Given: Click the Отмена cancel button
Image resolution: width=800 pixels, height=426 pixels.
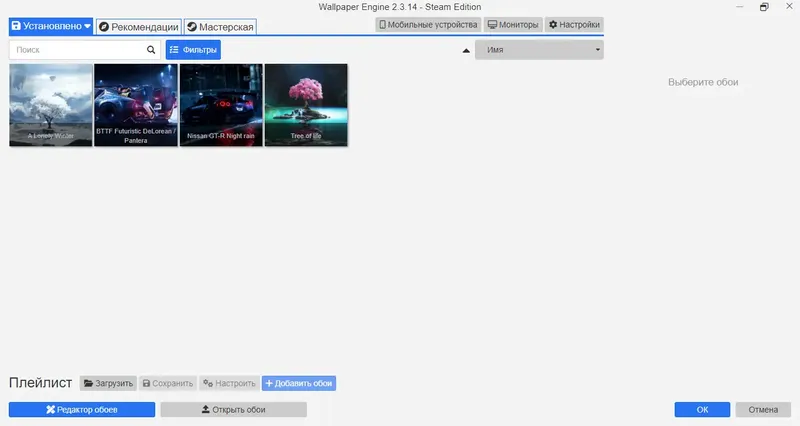Looking at the screenshot, I should [x=763, y=410].
